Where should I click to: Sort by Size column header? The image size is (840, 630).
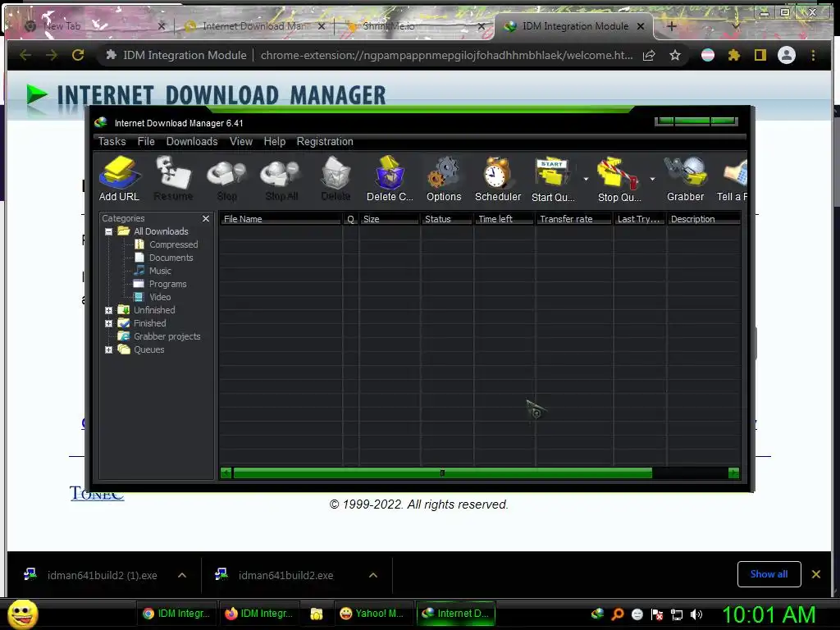coord(389,219)
